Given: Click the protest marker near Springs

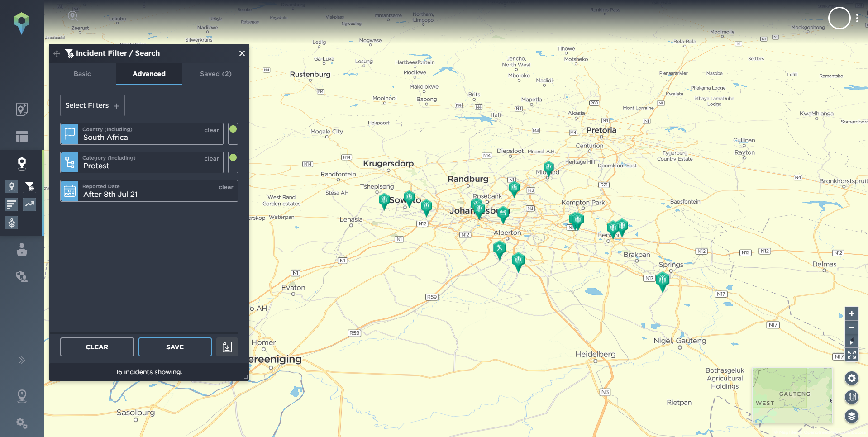Looking at the screenshot, I should 663,282.
